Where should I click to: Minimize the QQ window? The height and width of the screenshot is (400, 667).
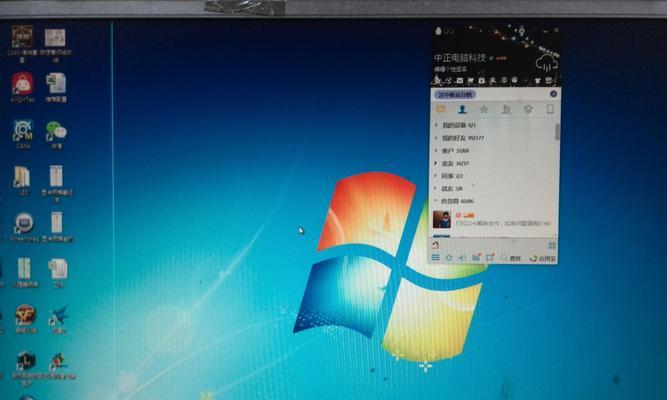pos(545,31)
